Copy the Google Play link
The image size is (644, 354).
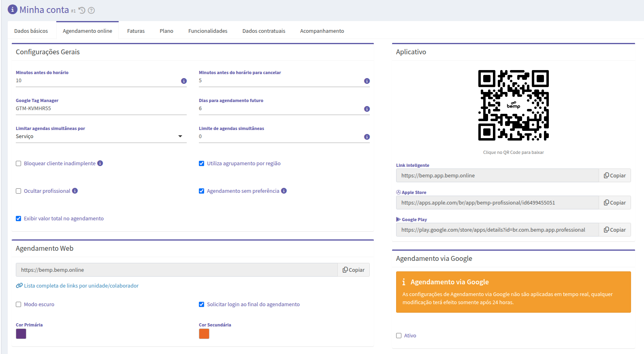click(615, 230)
